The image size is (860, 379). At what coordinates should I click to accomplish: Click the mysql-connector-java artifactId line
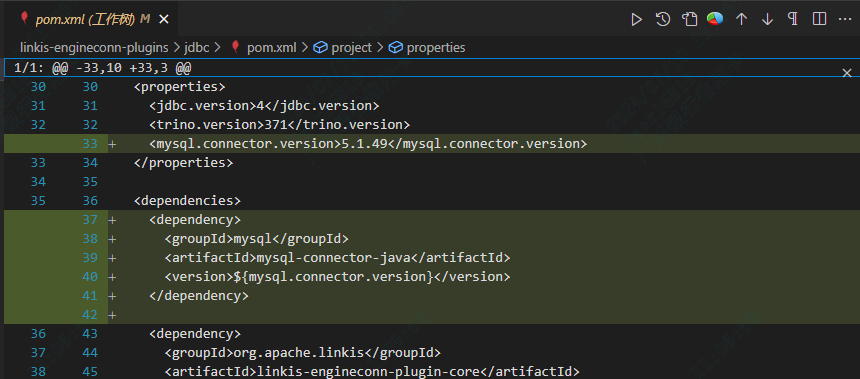tap(337, 258)
